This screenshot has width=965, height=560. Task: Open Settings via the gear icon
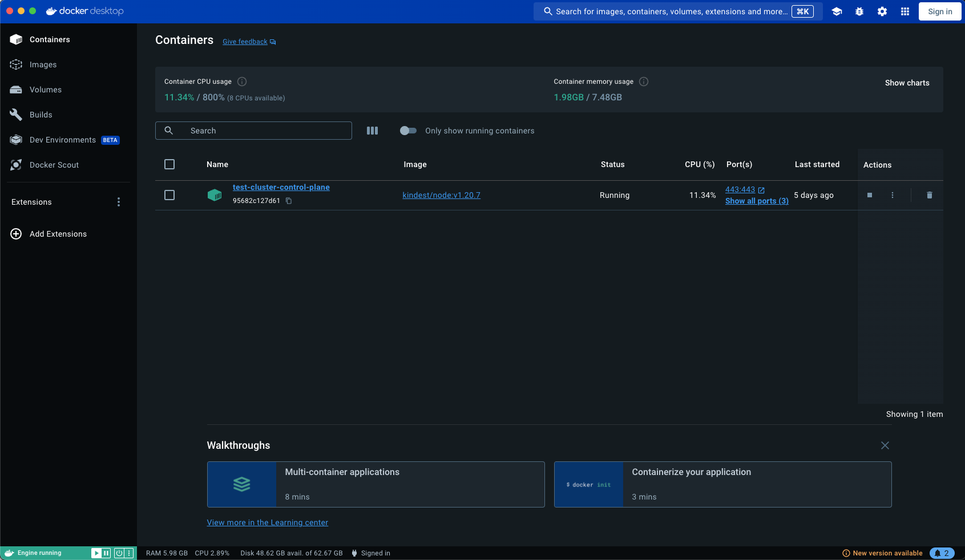[882, 11]
